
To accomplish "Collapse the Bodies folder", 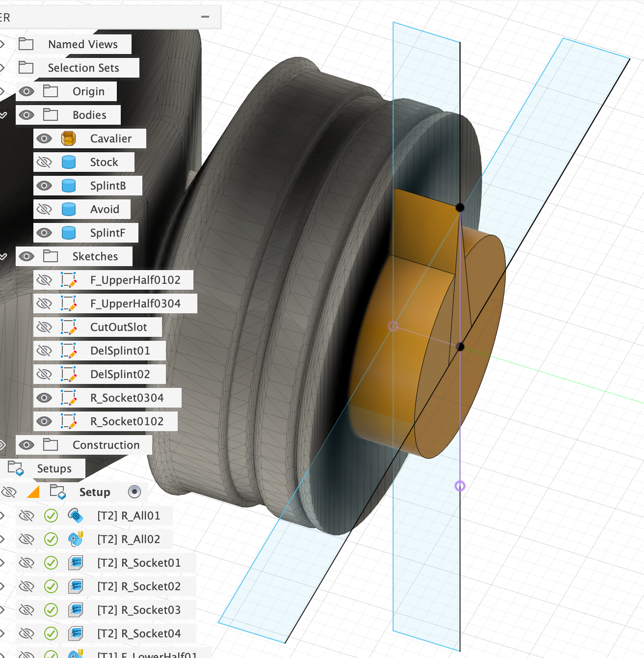I will tap(3, 115).
